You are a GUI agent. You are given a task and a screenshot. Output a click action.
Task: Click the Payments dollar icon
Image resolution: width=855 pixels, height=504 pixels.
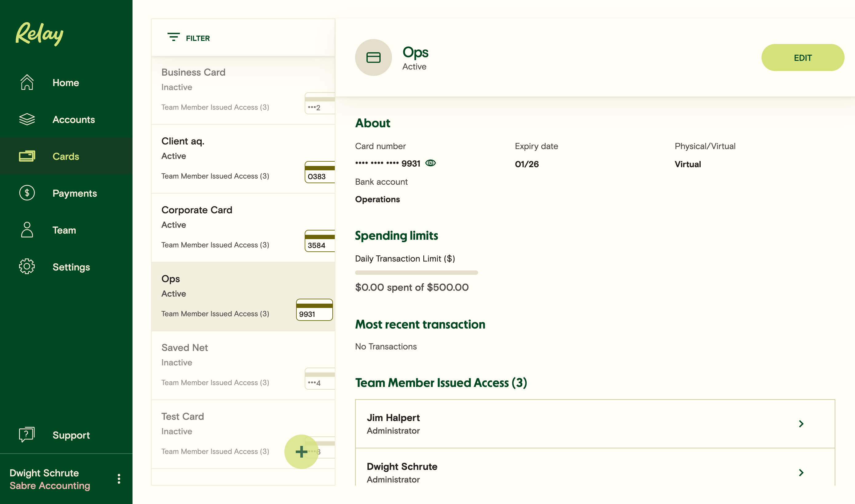tap(27, 193)
